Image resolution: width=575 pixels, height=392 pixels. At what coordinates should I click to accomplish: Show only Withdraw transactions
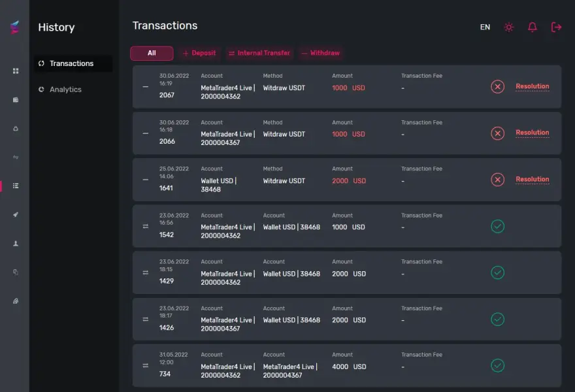320,53
